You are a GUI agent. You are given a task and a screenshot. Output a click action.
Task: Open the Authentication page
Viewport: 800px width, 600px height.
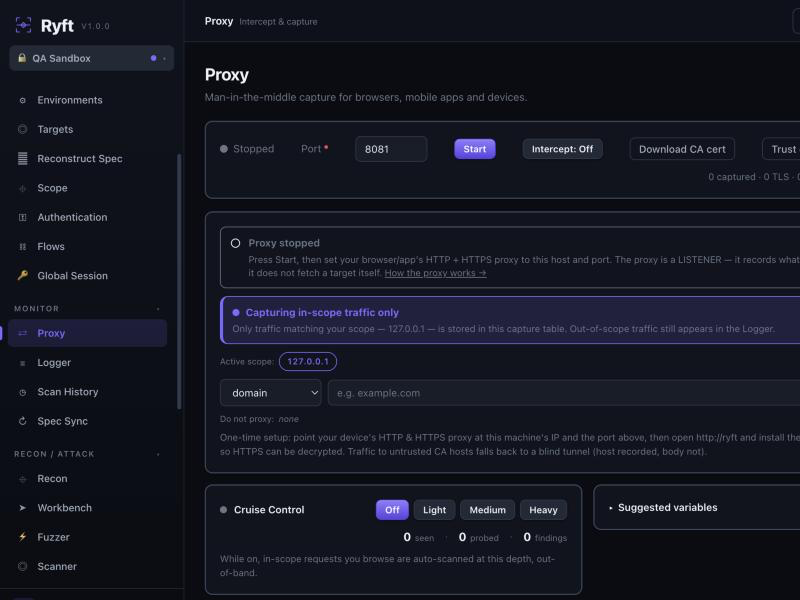pyautogui.click(x=87, y=217)
